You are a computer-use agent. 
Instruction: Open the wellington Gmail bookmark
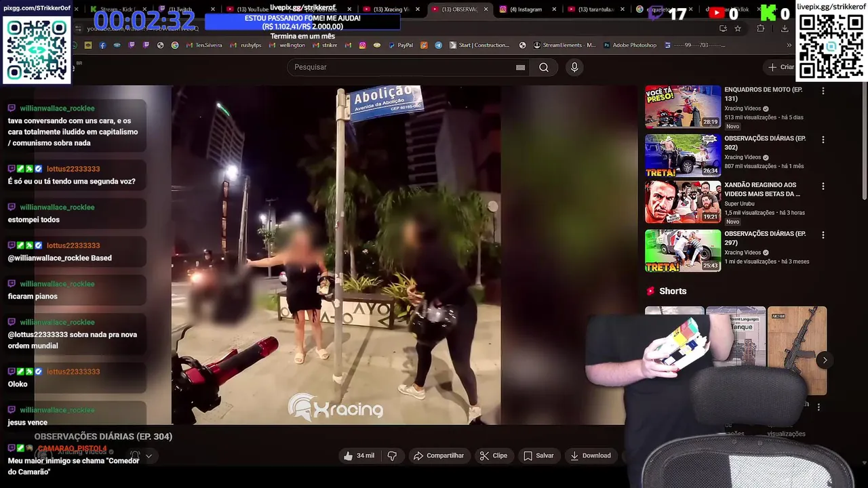(287, 45)
